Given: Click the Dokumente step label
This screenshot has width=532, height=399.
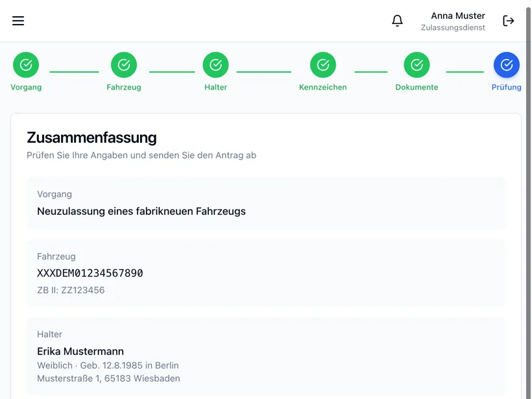Looking at the screenshot, I should [x=417, y=87].
